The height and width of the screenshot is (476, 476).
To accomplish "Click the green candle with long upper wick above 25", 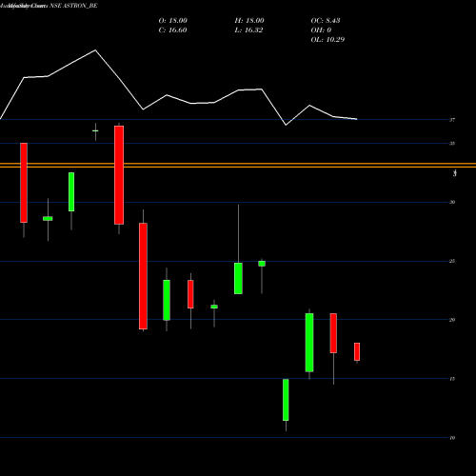I will (x=238, y=278).
